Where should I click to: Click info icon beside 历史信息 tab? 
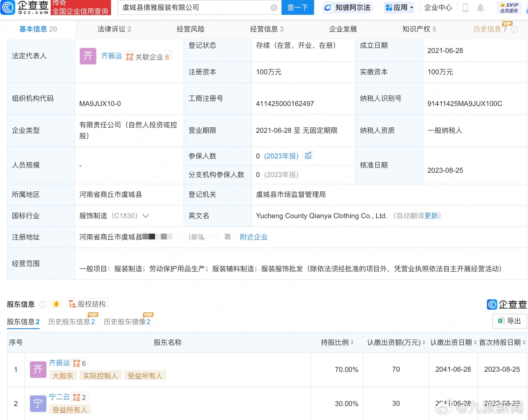pos(515,29)
